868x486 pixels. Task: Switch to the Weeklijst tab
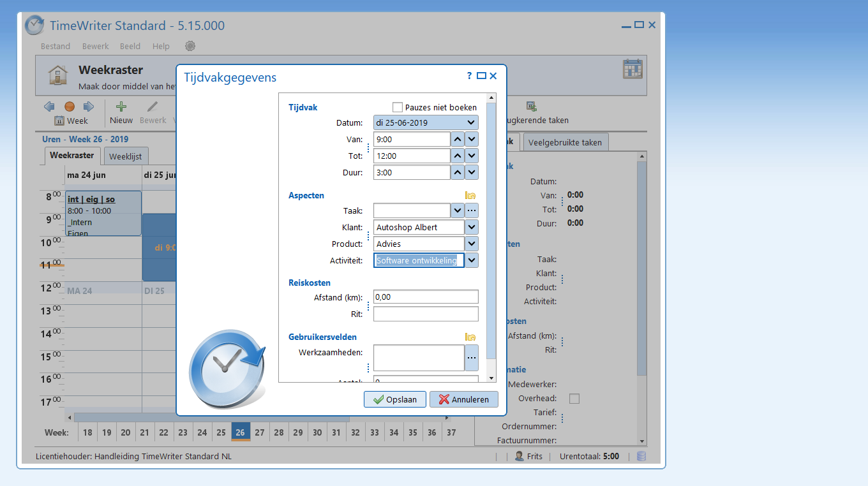(126, 156)
